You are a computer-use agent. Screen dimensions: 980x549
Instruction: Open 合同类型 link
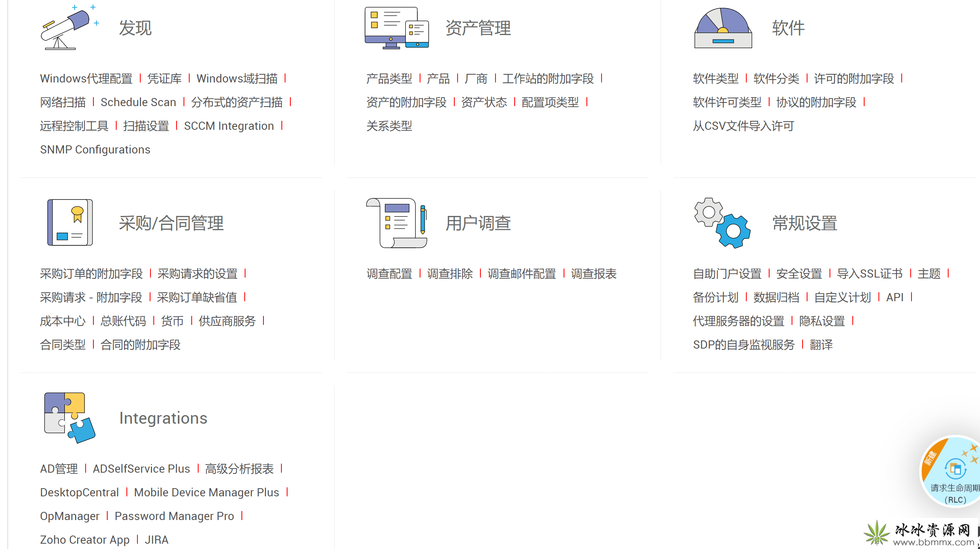(x=63, y=345)
